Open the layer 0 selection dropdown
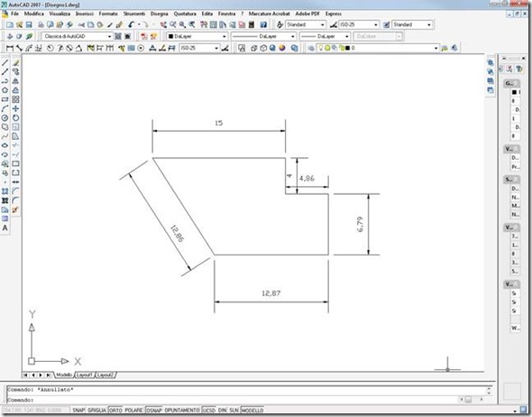Viewport: 532px width, 417px height. (378, 48)
